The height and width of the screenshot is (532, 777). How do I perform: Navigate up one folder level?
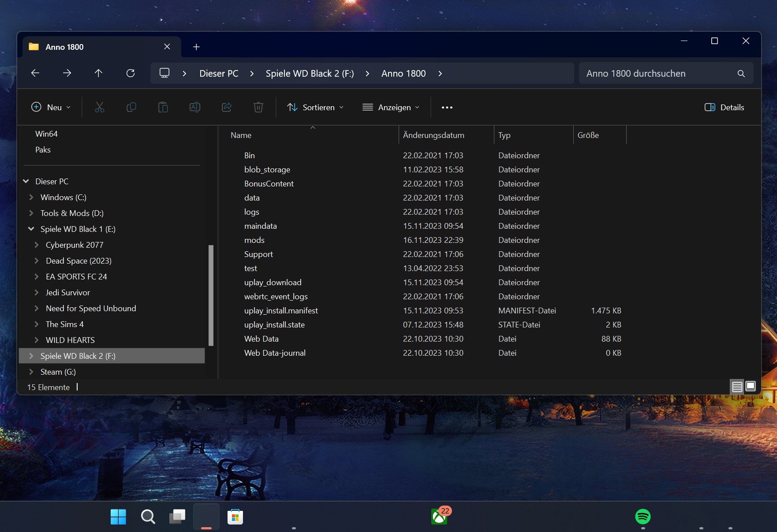tap(98, 73)
